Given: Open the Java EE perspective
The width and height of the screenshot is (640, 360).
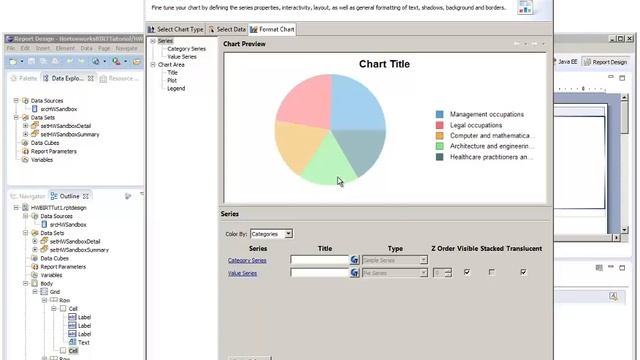Looking at the screenshot, I should pos(567,62).
